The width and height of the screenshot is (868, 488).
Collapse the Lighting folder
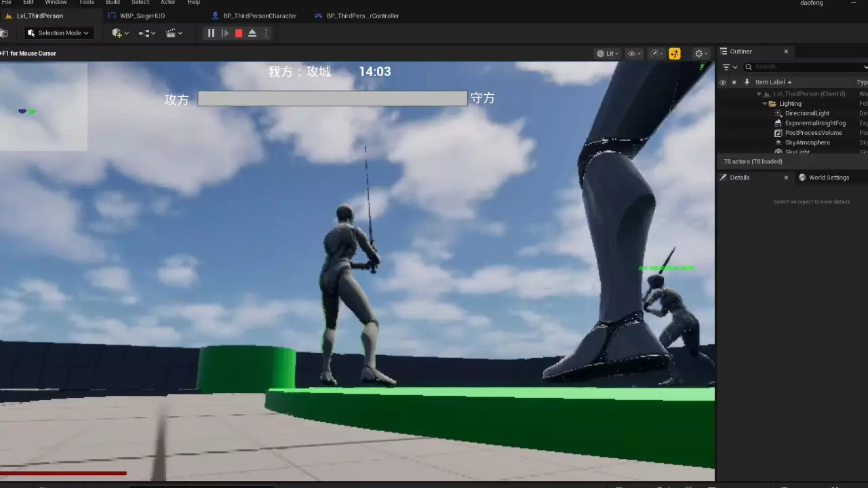pos(765,104)
